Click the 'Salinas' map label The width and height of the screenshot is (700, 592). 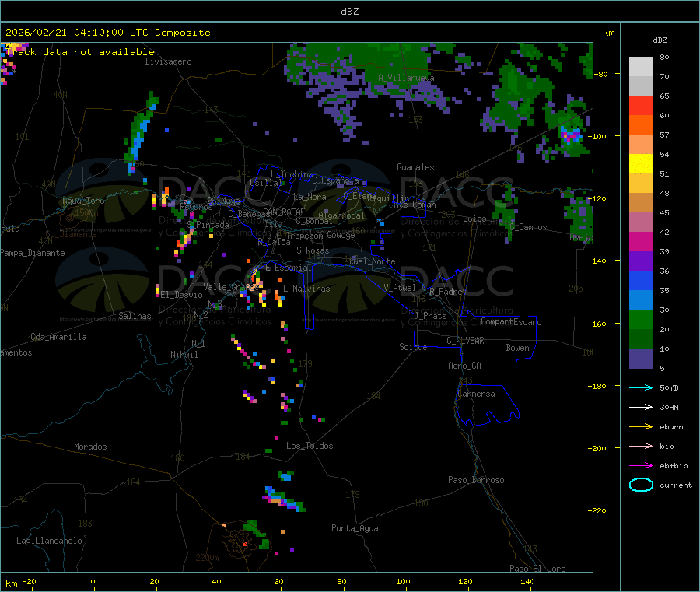(135, 316)
